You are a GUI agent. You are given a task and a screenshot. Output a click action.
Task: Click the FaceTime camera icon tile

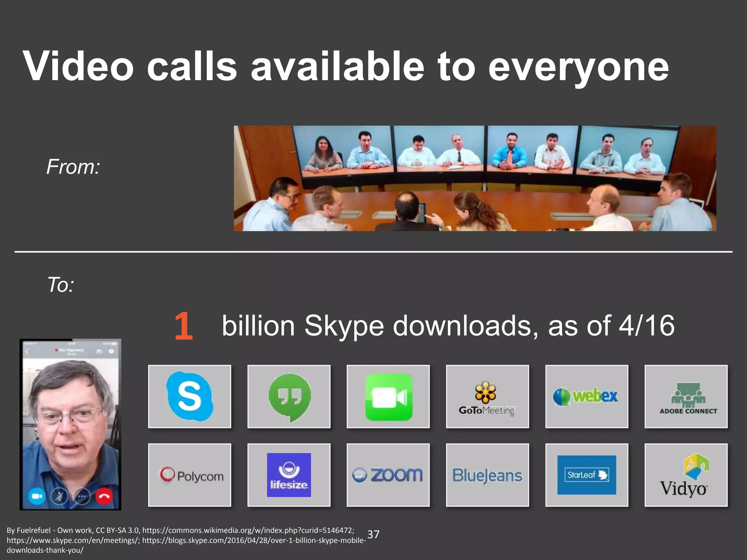coord(388,396)
